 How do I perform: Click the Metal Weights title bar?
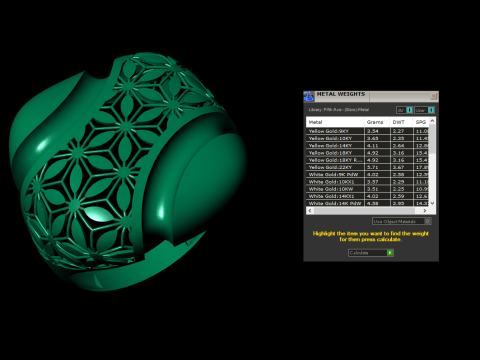[x=371, y=96]
